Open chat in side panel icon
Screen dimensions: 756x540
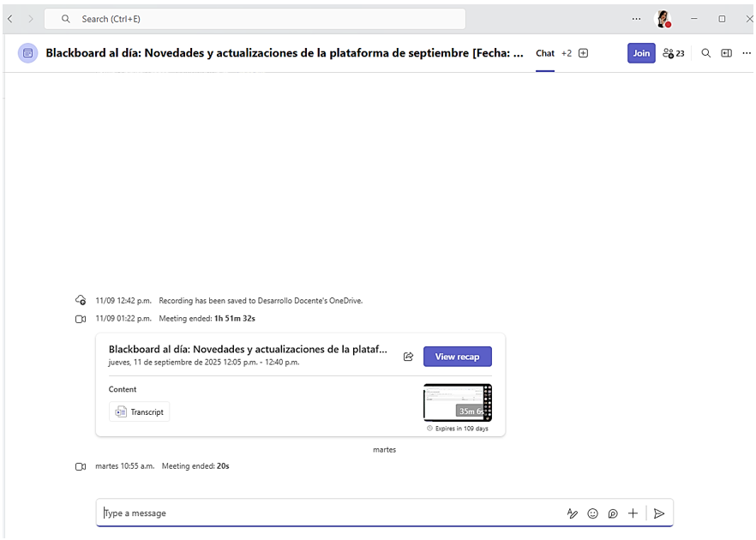pos(726,53)
